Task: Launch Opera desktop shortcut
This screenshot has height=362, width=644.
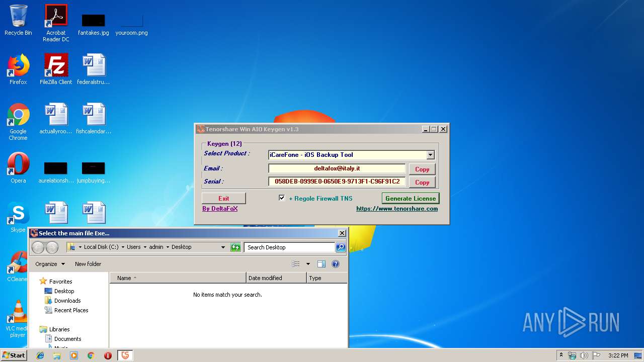Action: coord(18,168)
